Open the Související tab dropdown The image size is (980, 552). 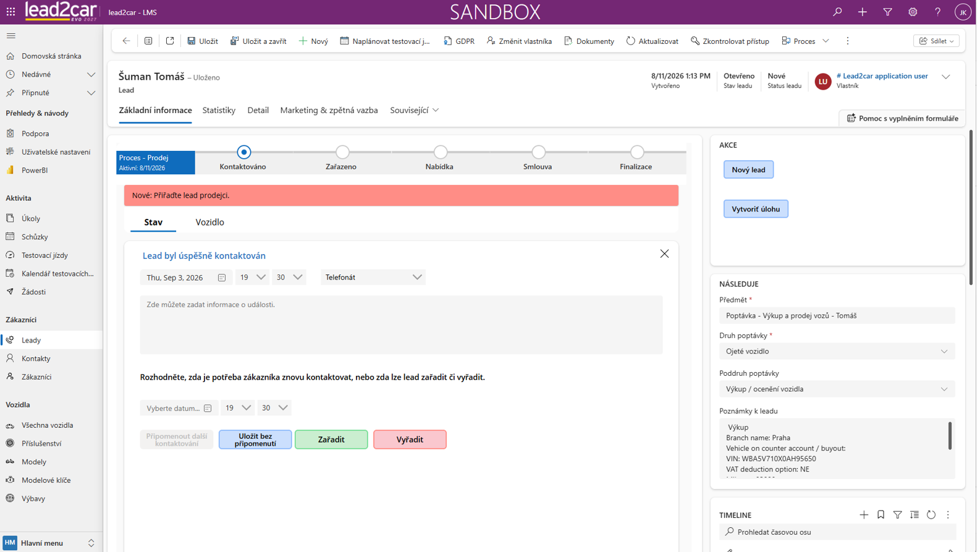[415, 110]
